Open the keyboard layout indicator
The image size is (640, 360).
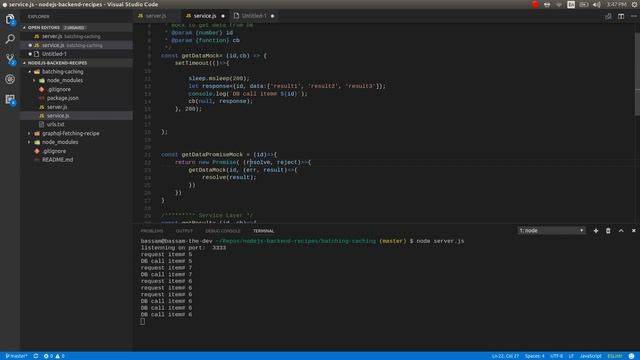pyautogui.click(x=571, y=4)
